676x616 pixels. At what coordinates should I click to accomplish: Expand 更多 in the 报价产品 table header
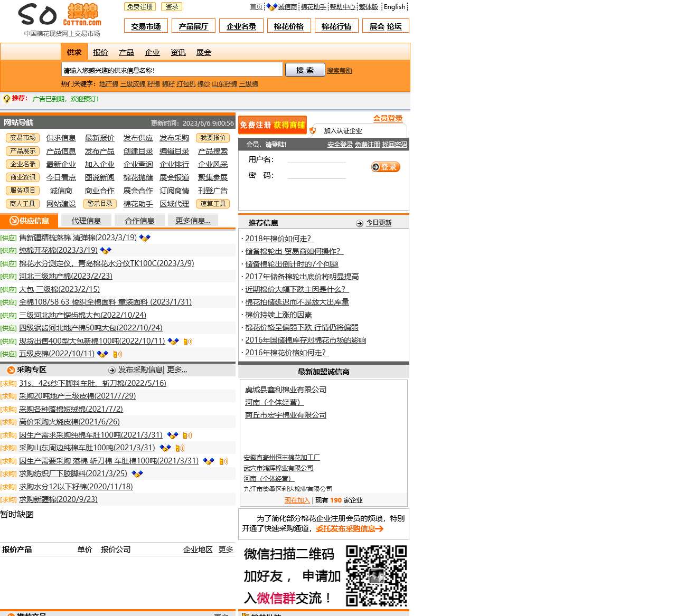pos(226,549)
